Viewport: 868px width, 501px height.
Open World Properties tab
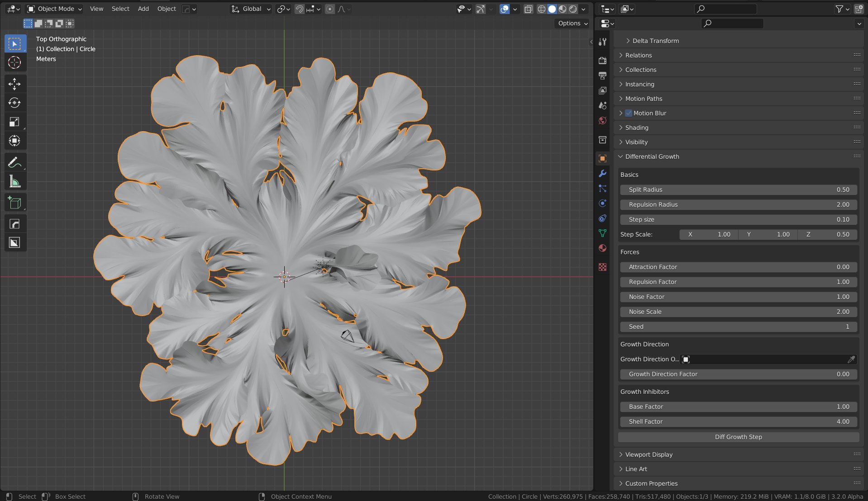pyautogui.click(x=602, y=121)
